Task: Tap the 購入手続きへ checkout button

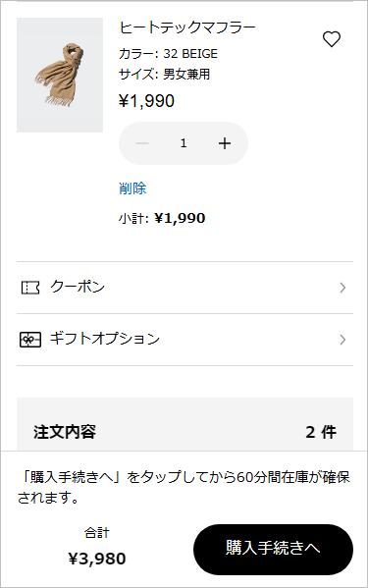Action: 273,550
